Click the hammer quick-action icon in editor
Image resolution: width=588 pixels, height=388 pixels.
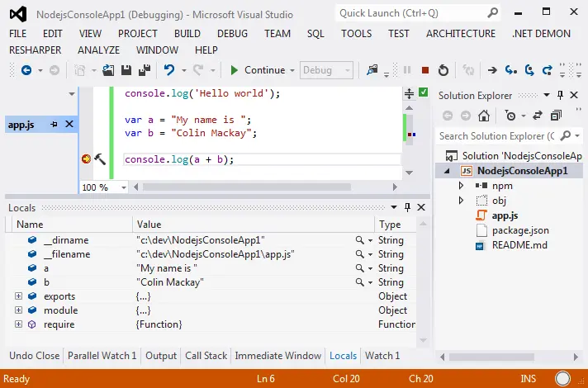[x=100, y=159]
